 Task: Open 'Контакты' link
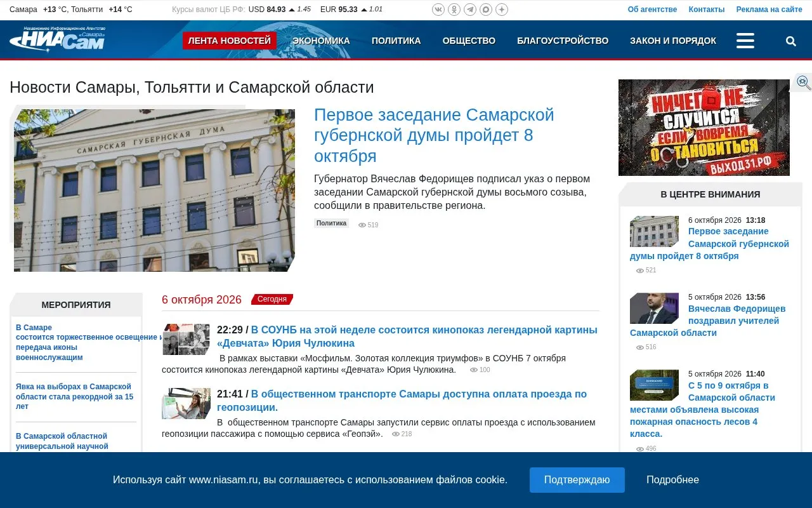tap(707, 10)
